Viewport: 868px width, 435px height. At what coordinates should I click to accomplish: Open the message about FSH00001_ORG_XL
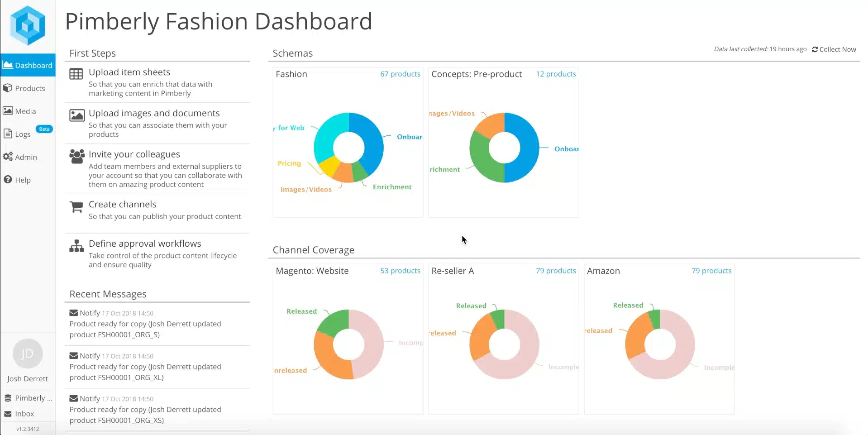coord(157,367)
